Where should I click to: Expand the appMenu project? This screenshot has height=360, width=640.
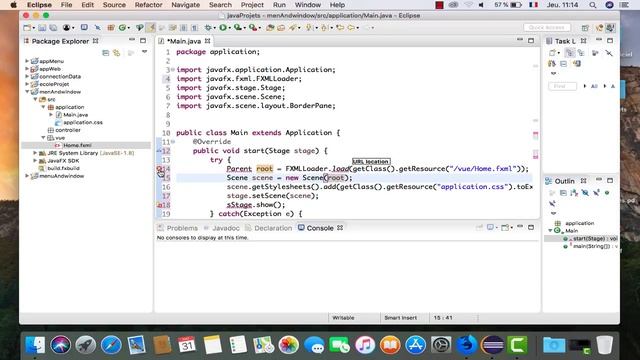(27, 61)
